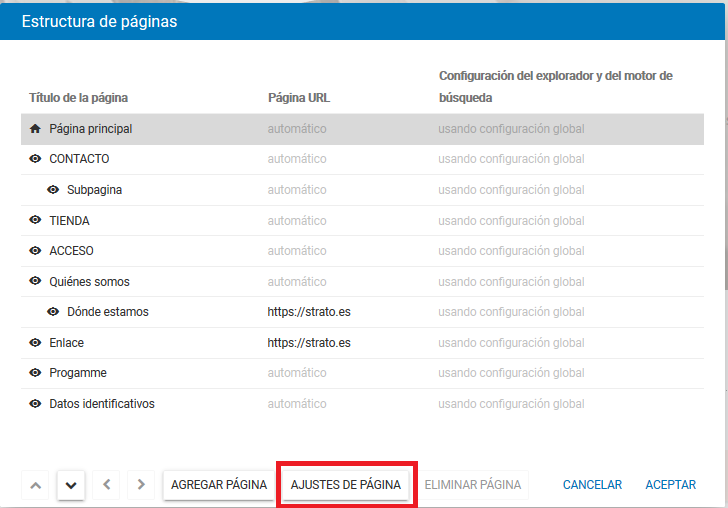
Task: Click CANCELAR to dismiss the dialog
Action: 592,485
